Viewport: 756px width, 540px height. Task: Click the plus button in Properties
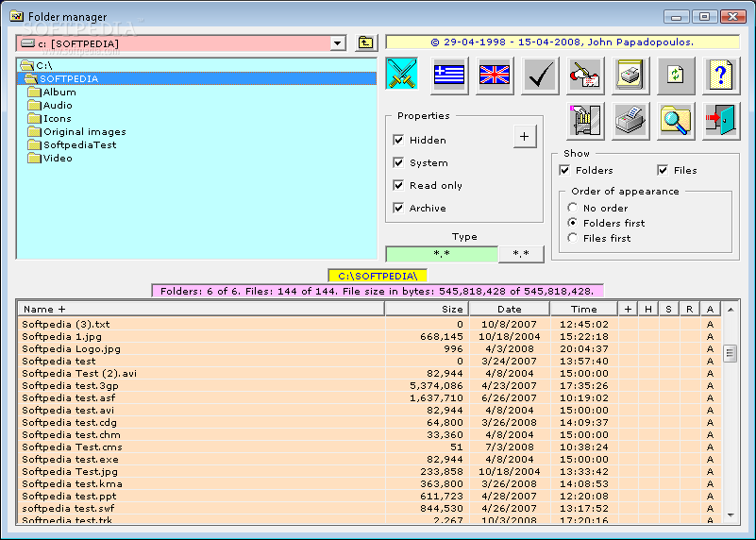pos(525,137)
